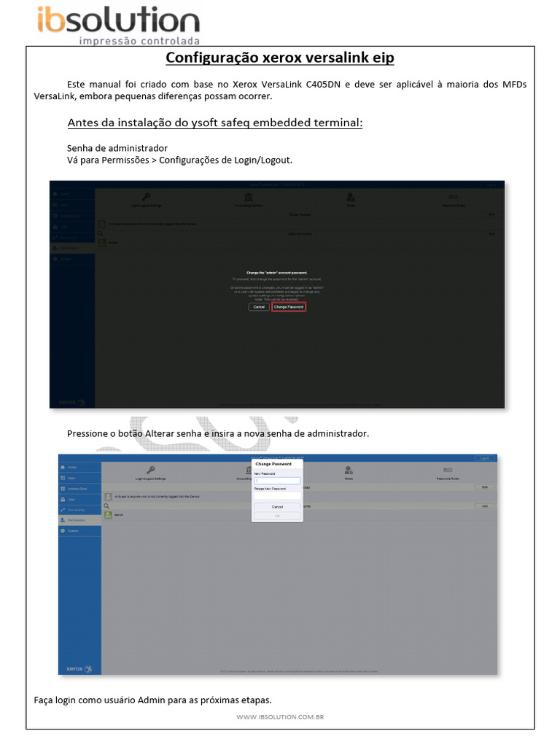
Task: Select guest avatar in lighter screenshot
Action: coord(108,496)
